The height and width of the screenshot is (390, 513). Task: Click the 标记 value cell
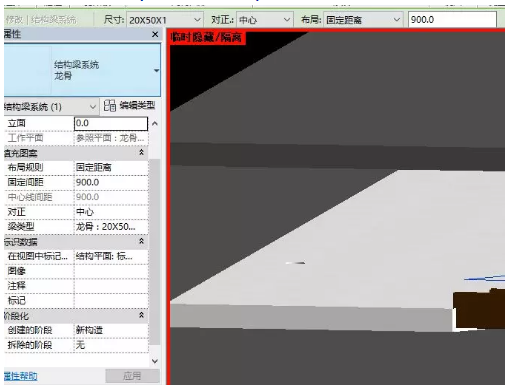(x=111, y=301)
